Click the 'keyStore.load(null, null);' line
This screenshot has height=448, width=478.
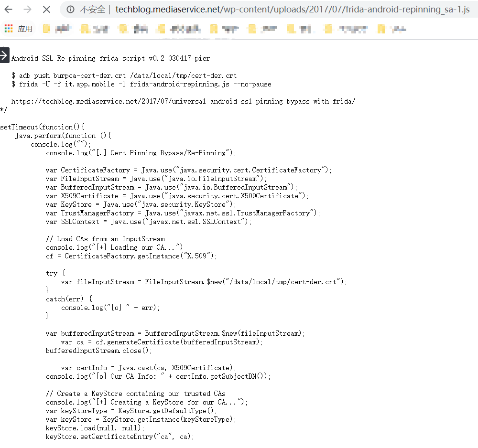95,428
